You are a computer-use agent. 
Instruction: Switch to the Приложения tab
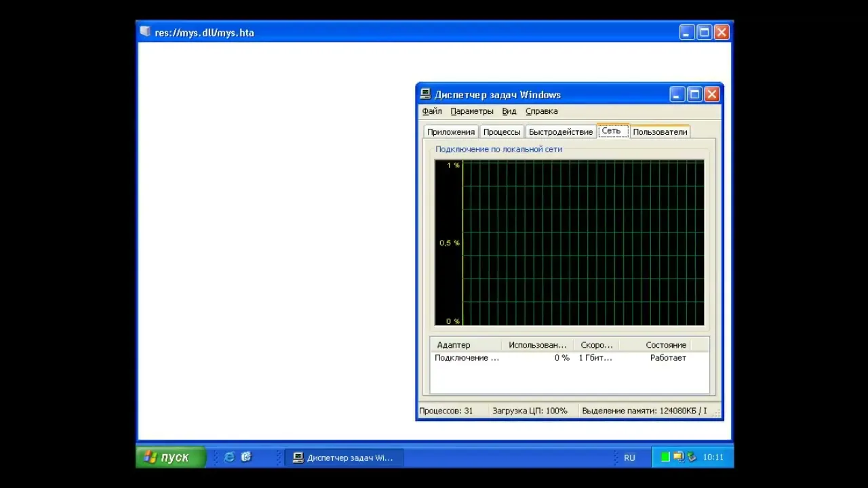[451, 132]
